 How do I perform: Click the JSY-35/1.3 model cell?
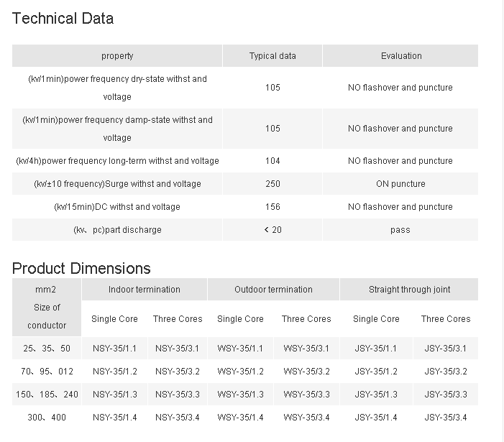375,395
